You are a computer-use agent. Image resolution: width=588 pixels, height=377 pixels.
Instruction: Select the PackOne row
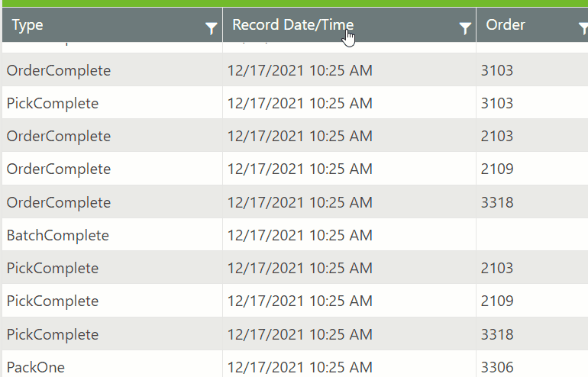(x=36, y=367)
